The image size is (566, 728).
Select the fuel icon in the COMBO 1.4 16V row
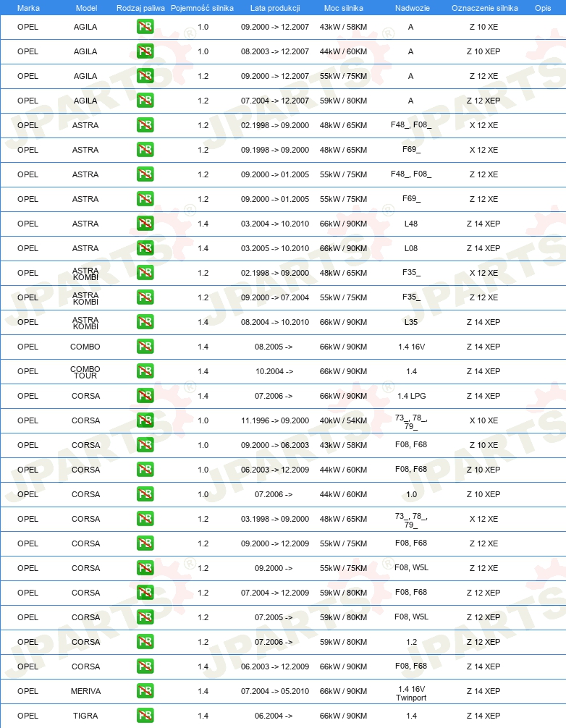145,347
